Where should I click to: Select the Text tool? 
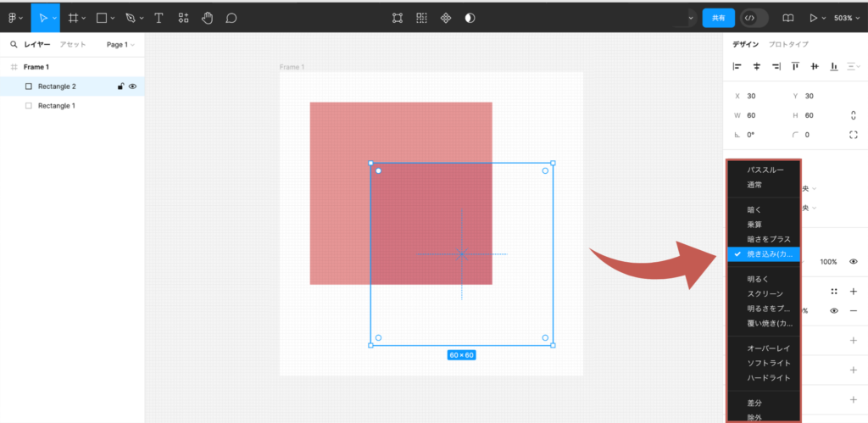(159, 17)
